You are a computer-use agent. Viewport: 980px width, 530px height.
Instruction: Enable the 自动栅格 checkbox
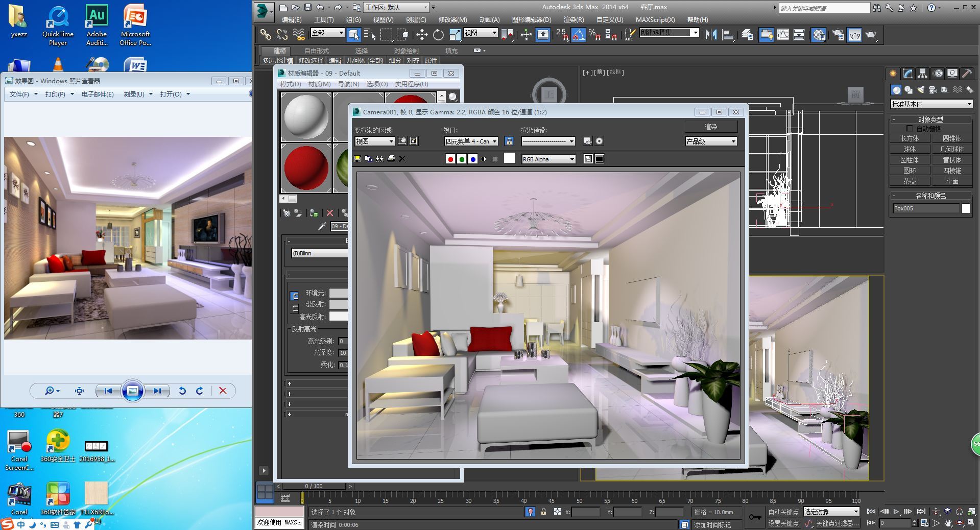(x=909, y=129)
